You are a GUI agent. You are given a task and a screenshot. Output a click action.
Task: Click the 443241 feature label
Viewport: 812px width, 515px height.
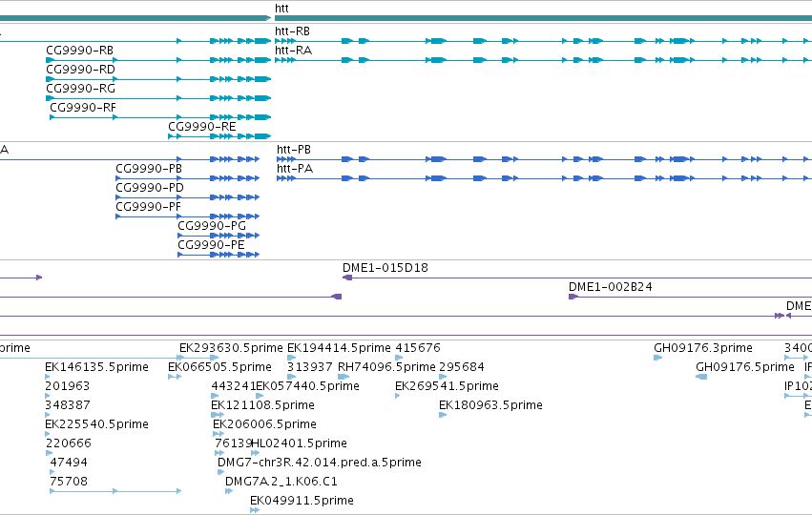(233, 386)
